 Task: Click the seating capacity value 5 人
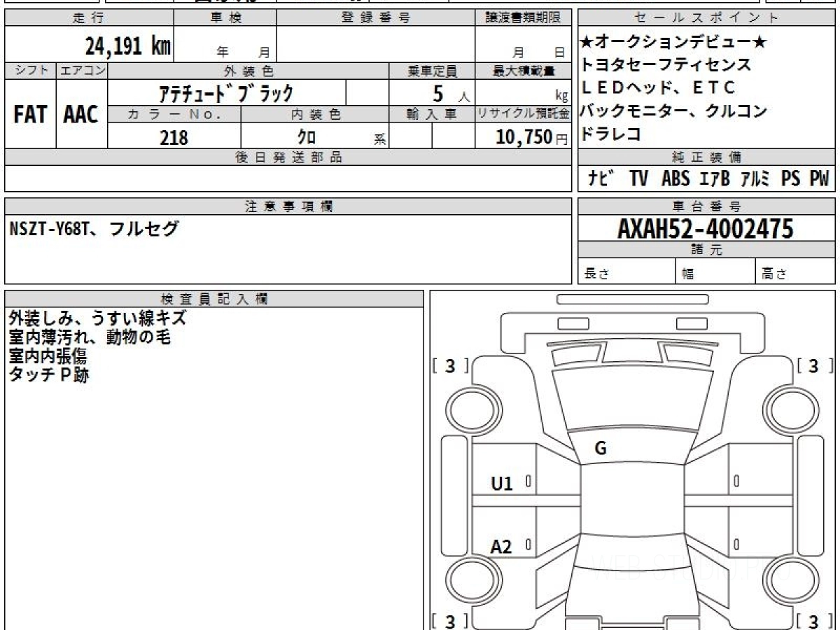pos(451,93)
